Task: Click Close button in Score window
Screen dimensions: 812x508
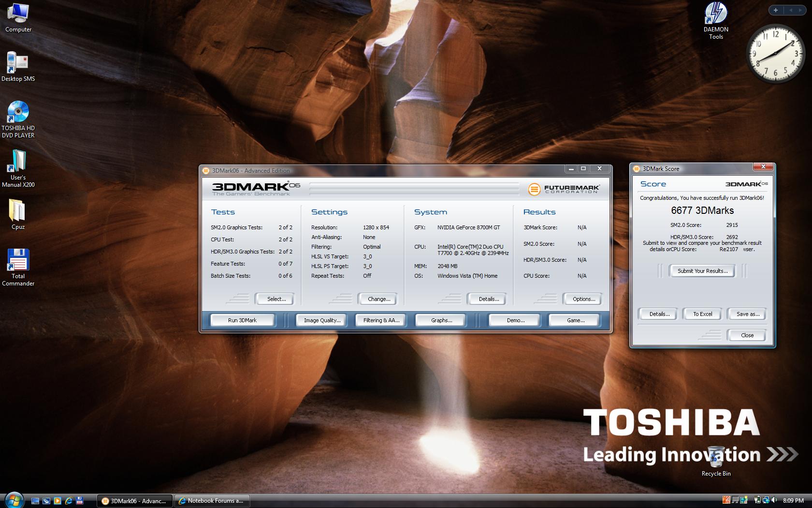Action: coord(747,335)
